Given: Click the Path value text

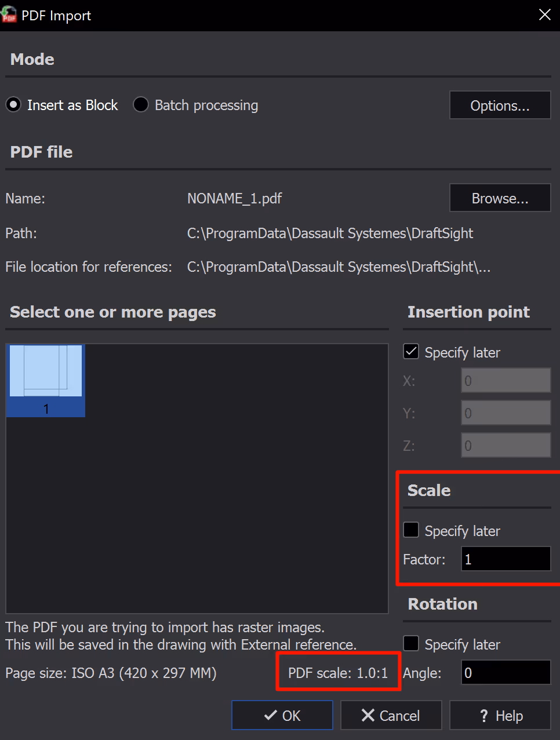Looking at the screenshot, I should (330, 234).
